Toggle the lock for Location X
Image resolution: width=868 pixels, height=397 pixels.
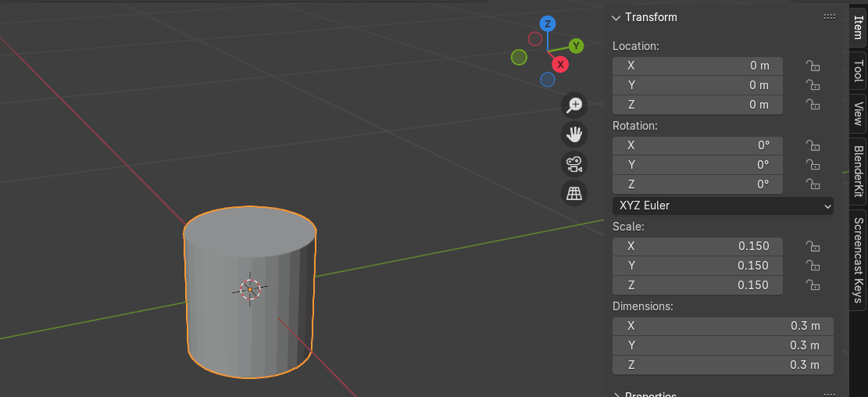click(x=813, y=66)
